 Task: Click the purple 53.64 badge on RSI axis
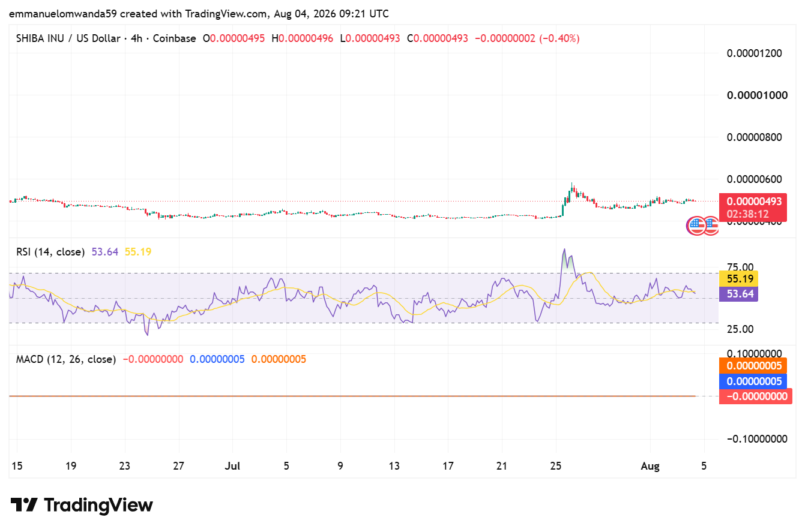(739, 293)
